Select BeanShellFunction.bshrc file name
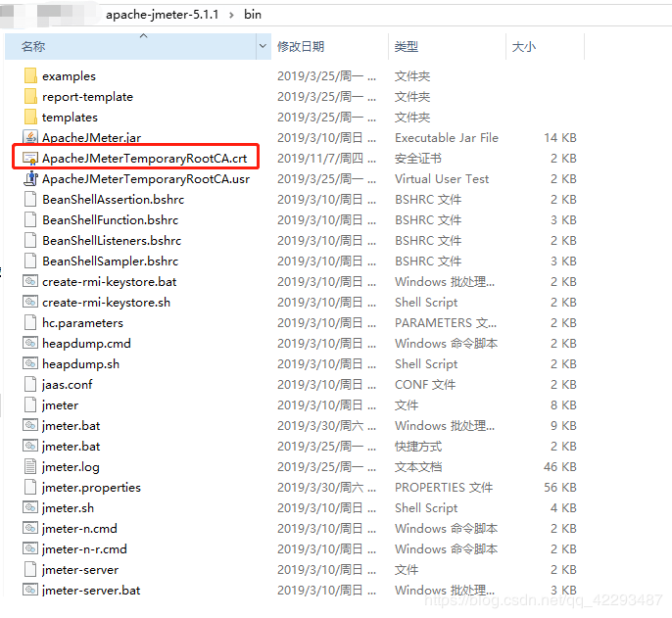 [110, 219]
